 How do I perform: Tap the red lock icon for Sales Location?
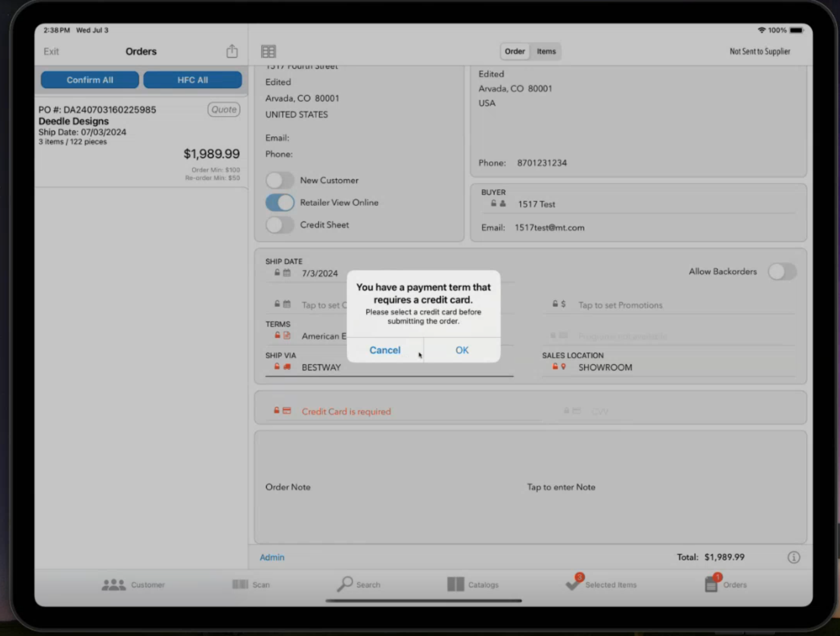coord(555,366)
